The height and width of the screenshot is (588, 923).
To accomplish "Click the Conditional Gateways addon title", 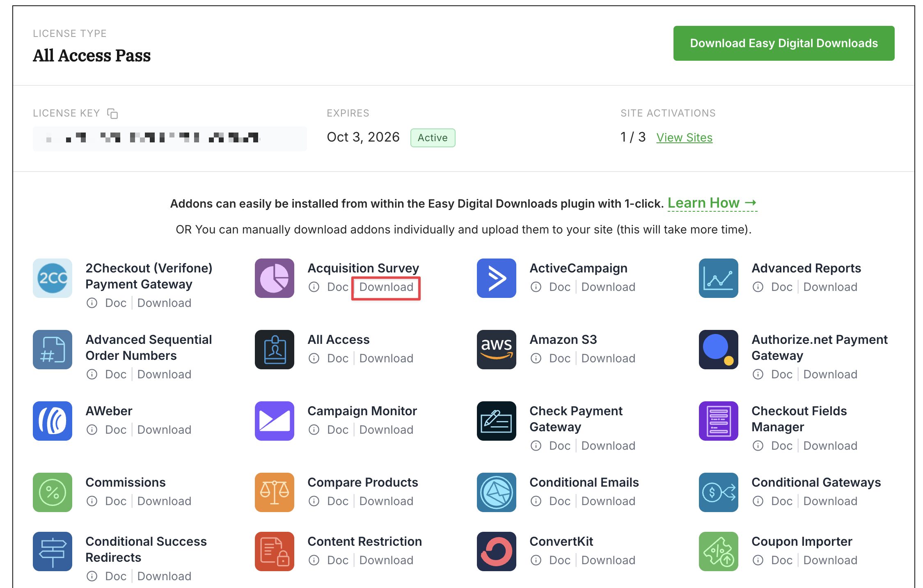I will (x=816, y=482).
